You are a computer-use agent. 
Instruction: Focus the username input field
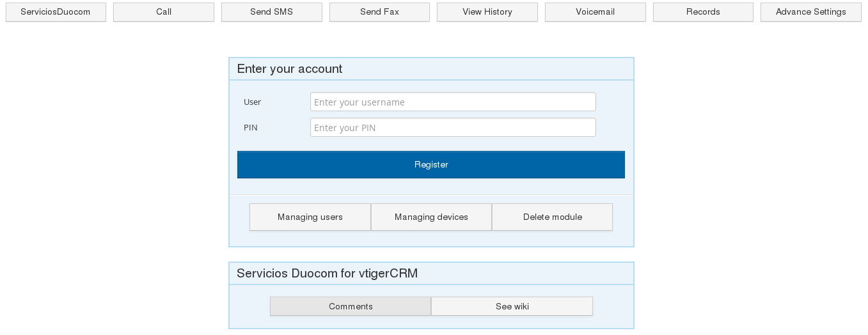(x=453, y=102)
